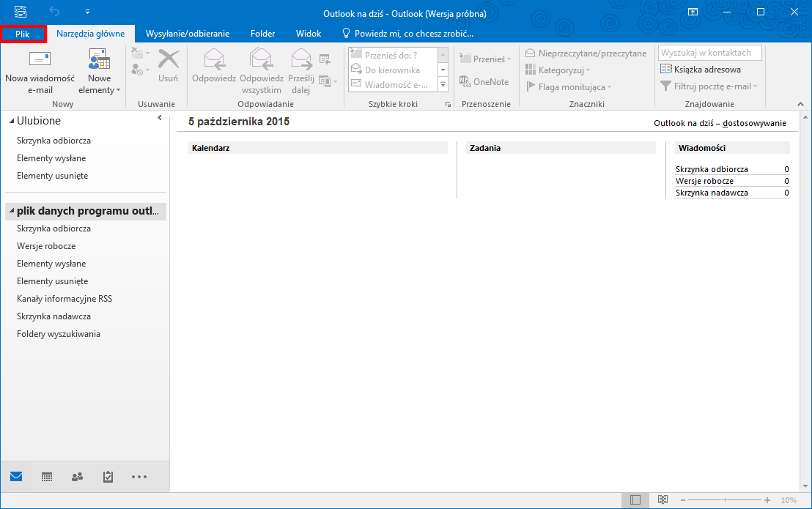
Task: Open the Quick Access Toolbar customize dropdown
Action: click(87, 12)
